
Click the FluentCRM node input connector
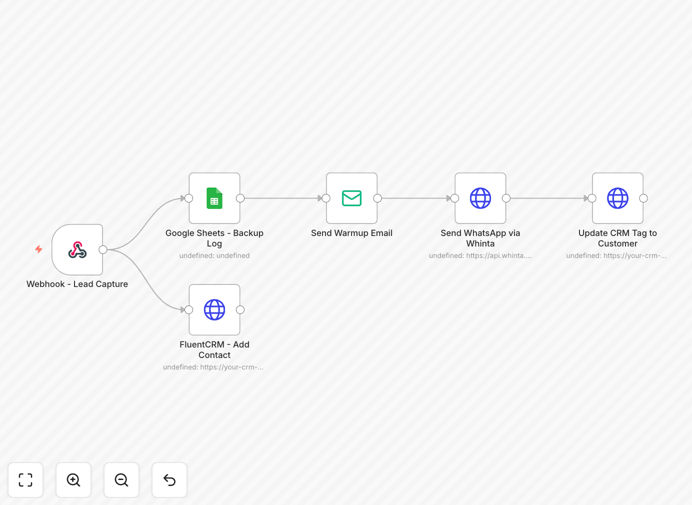point(189,310)
